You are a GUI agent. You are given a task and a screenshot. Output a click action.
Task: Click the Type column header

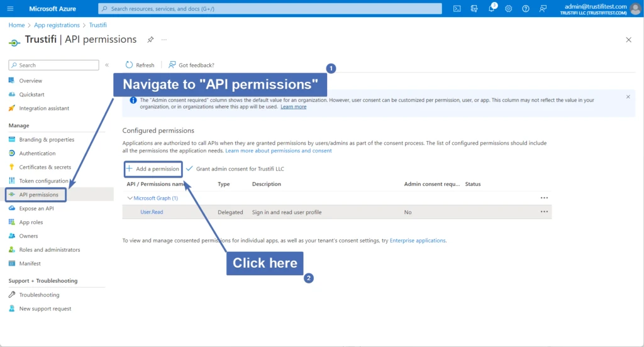tap(224, 184)
